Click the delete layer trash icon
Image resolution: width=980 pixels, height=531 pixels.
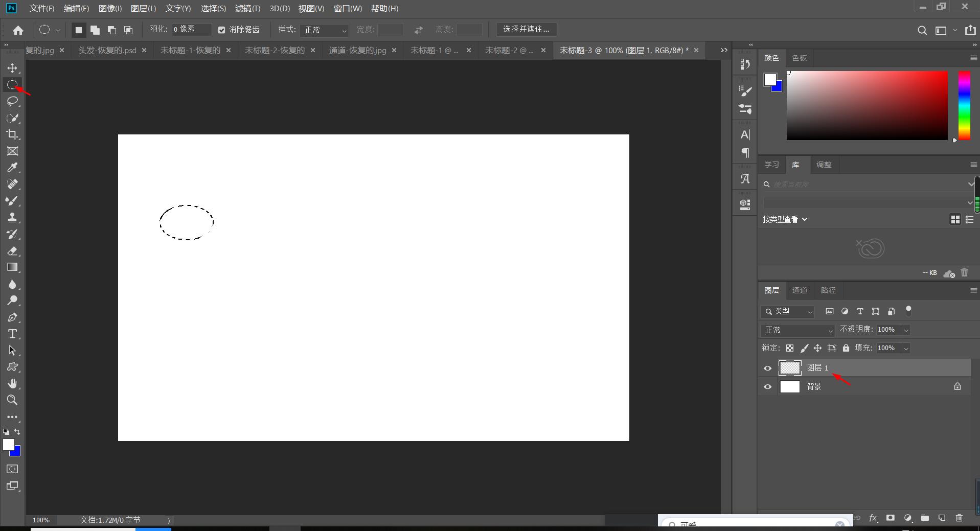[x=959, y=518]
